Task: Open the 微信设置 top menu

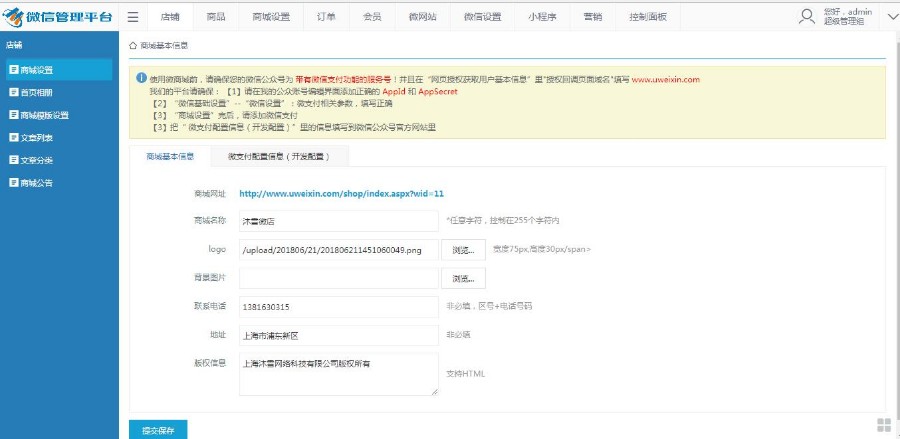Action: click(483, 17)
